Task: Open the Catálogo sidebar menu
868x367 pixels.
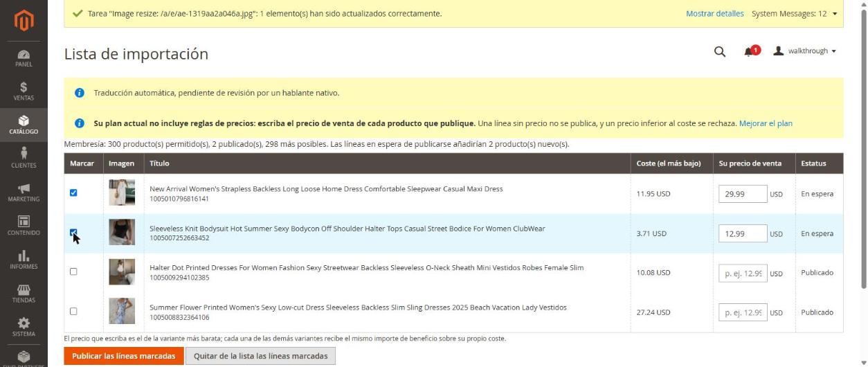Action: point(24,125)
